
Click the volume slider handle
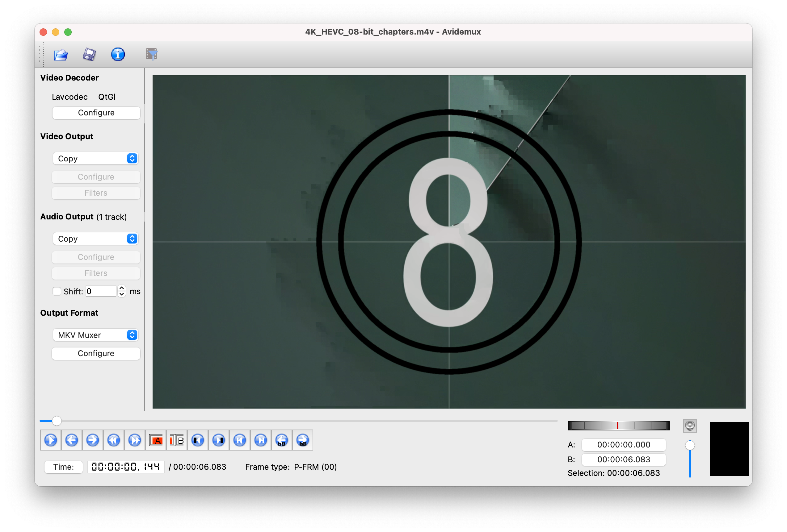690,445
